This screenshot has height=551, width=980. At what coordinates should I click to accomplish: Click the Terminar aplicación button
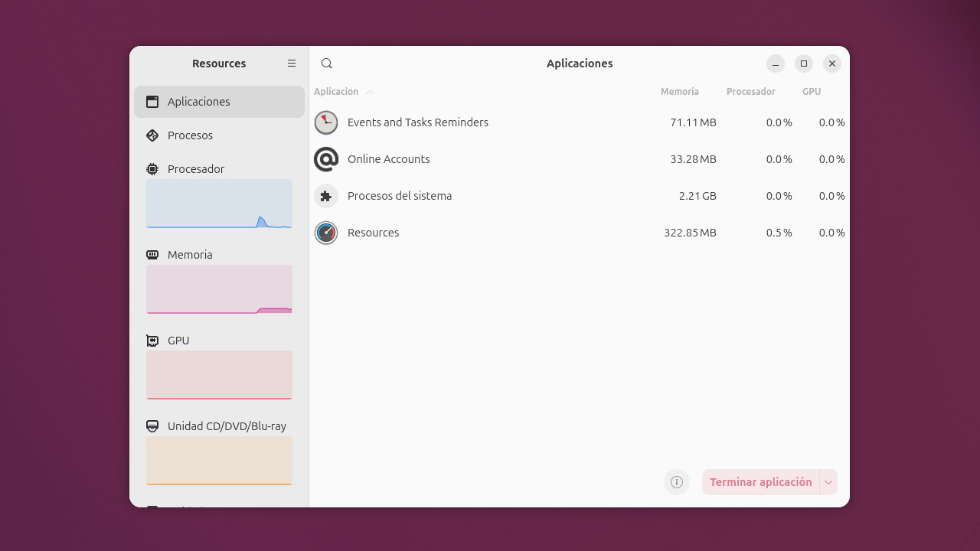point(760,482)
